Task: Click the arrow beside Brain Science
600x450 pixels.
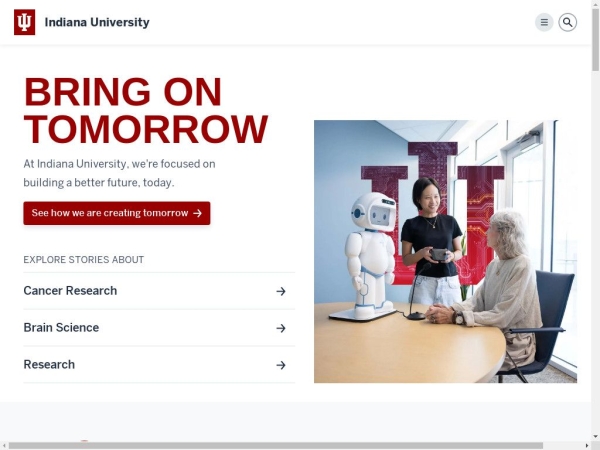Action: (x=281, y=328)
